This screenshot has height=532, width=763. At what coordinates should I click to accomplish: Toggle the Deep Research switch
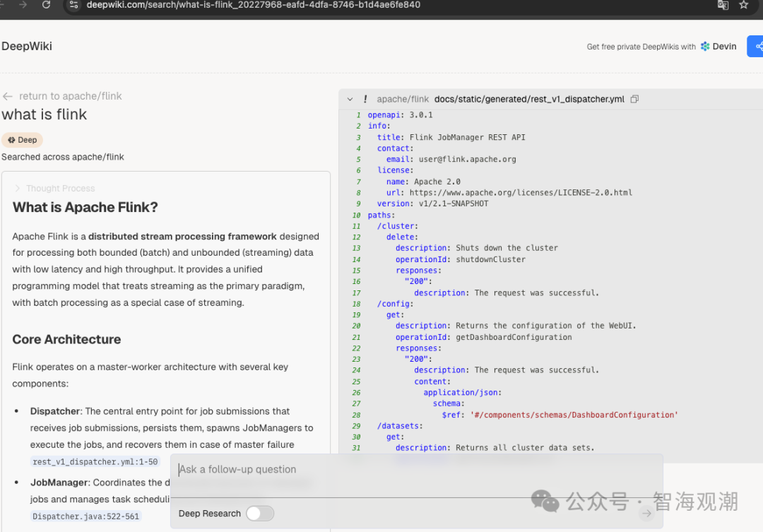point(260,514)
